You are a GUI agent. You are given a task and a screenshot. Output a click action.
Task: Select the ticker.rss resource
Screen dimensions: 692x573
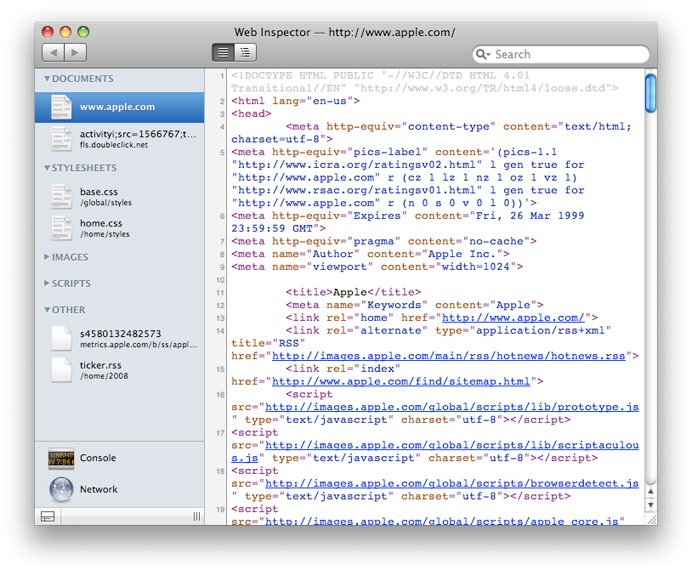(120, 370)
